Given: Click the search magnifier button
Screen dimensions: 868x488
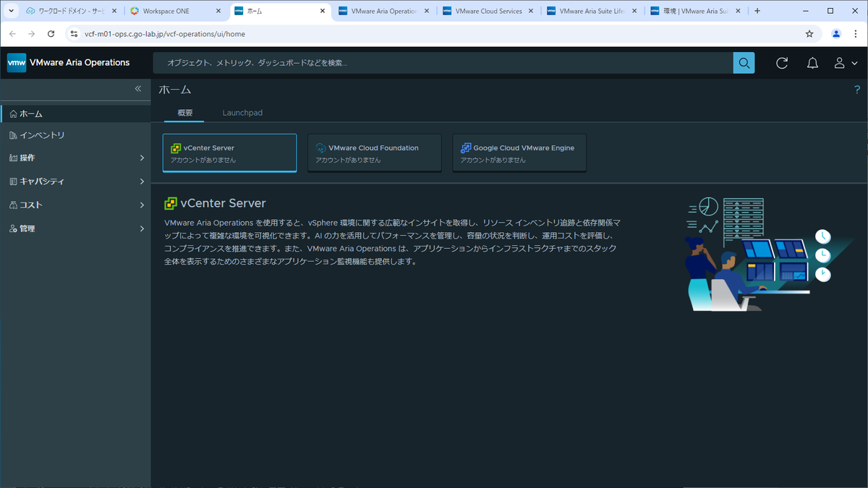Looking at the screenshot, I should (744, 63).
